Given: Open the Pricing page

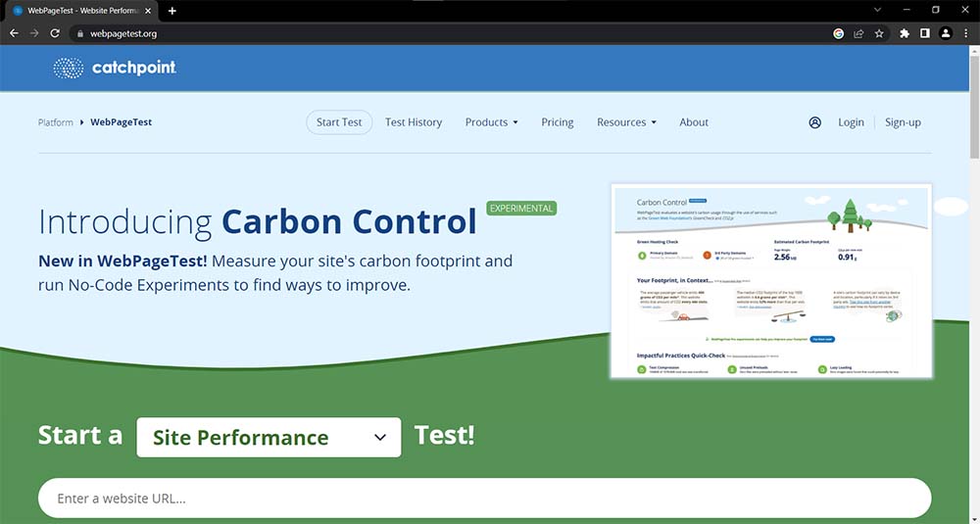Looking at the screenshot, I should pyautogui.click(x=558, y=122).
